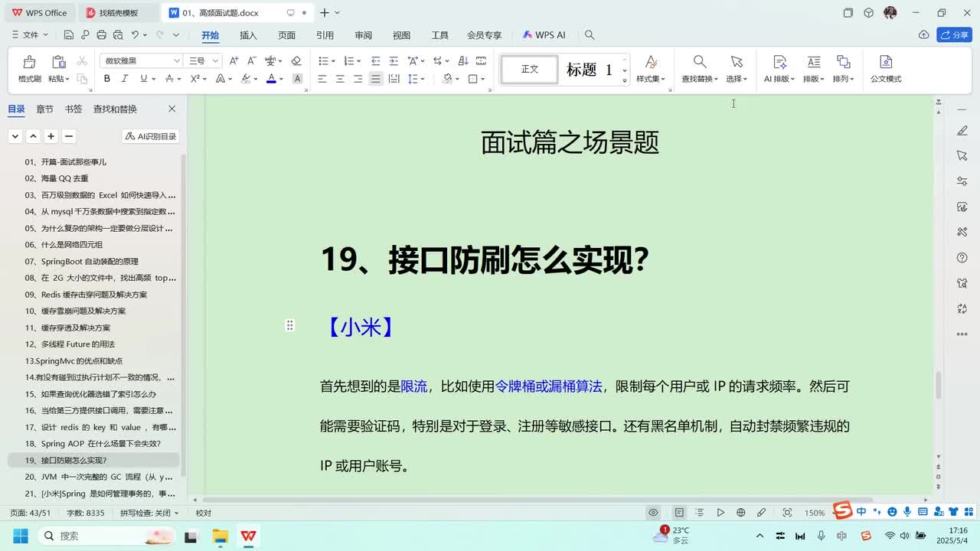
Task: Click the play/reading mode icon in status bar
Action: click(720, 513)
